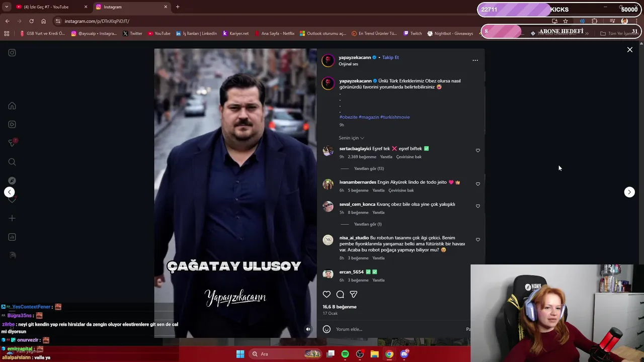This screenshot has height=362, width=644.
Task: Open post more options three dots
Action: point(475,60)
